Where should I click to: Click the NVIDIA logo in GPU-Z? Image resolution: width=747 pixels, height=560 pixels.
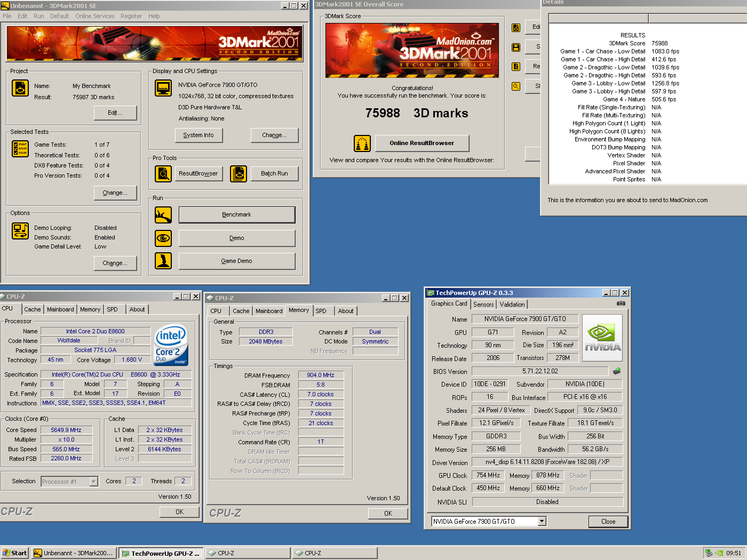602,339
